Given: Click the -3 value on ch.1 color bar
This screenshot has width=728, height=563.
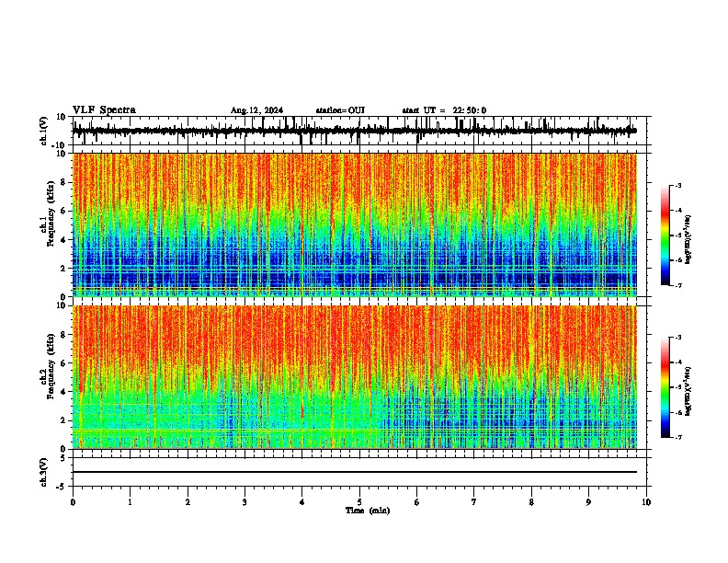Looking at the screenshot, I should click(x=677, y=185).
